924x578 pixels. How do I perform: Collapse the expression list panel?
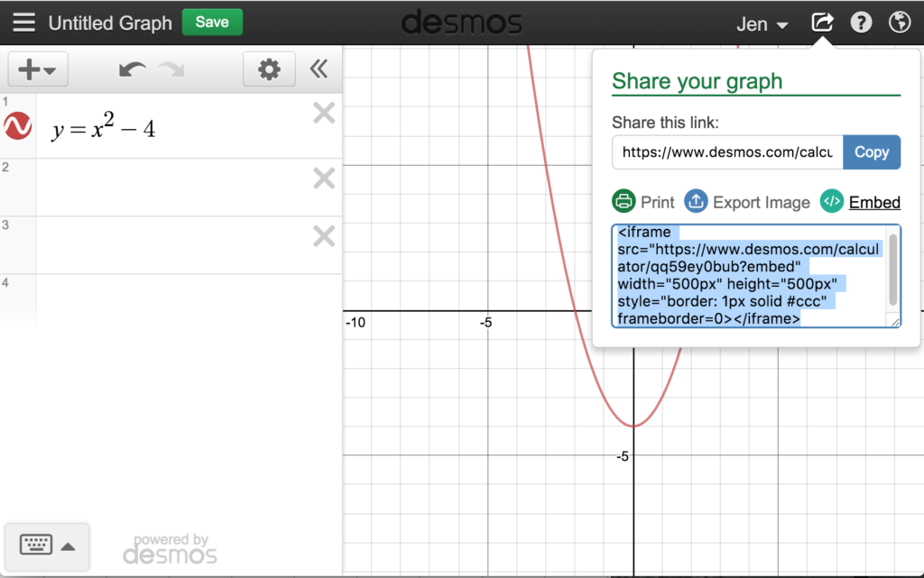[319, 69]
